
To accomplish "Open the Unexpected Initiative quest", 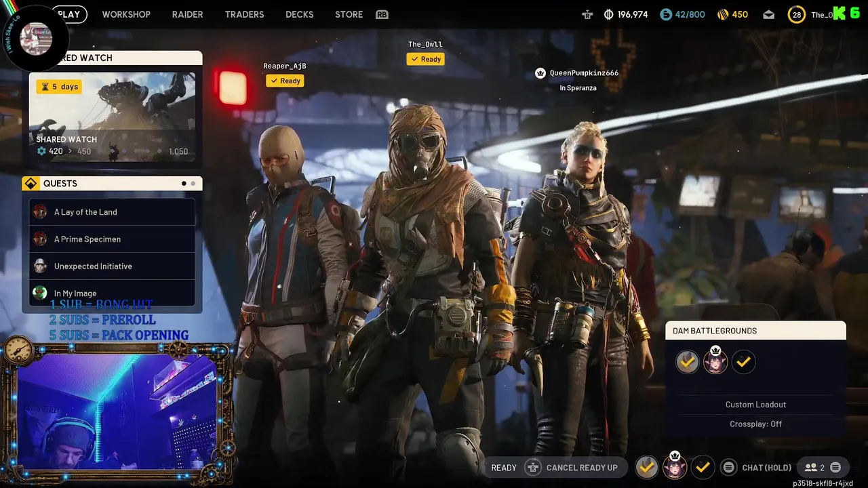I will click(x=112, y=266).
